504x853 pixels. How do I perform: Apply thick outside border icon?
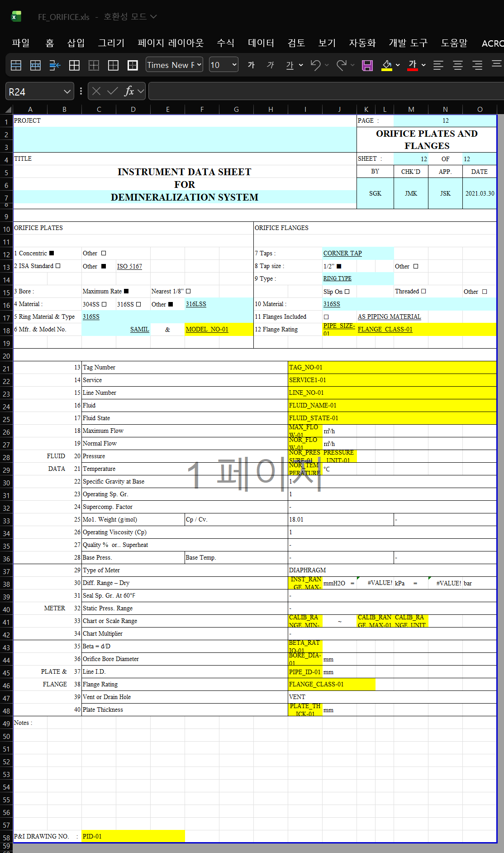click(133, 65)
